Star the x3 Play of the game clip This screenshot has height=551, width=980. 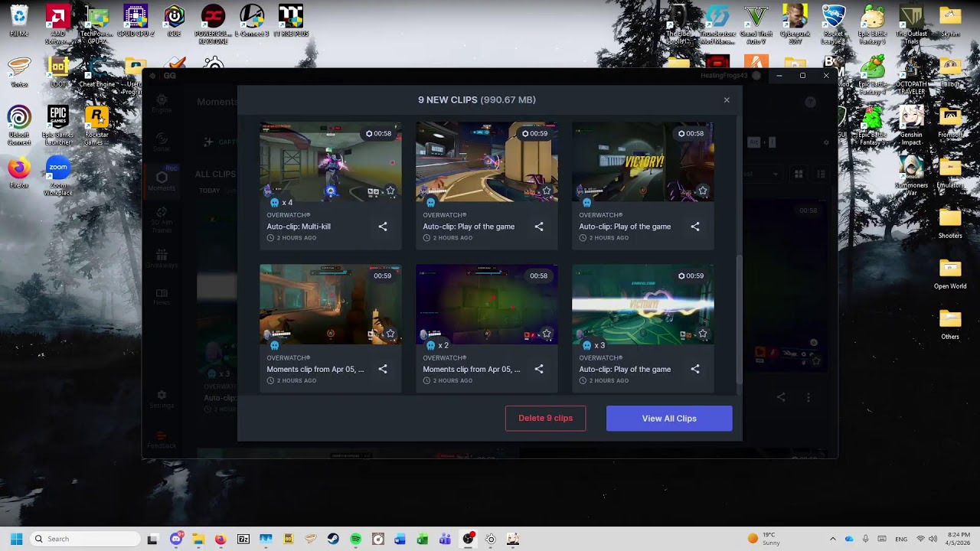(x=703, y=334)
